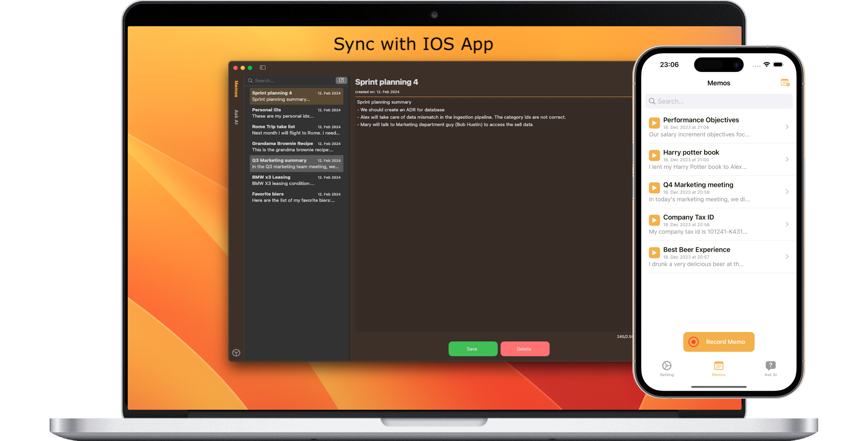The height and width of the screenshot is (441, 868).
Task: Click the red record circle icon in the Record Memo button
Action: [694, 342]
